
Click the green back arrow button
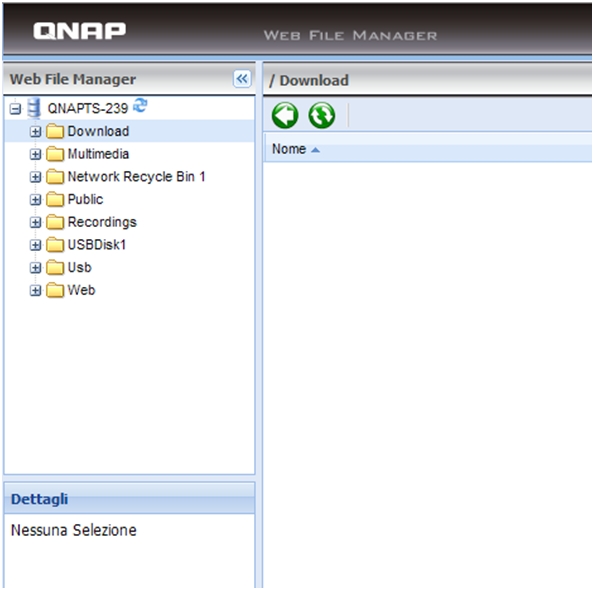click(x=285, y=115)
